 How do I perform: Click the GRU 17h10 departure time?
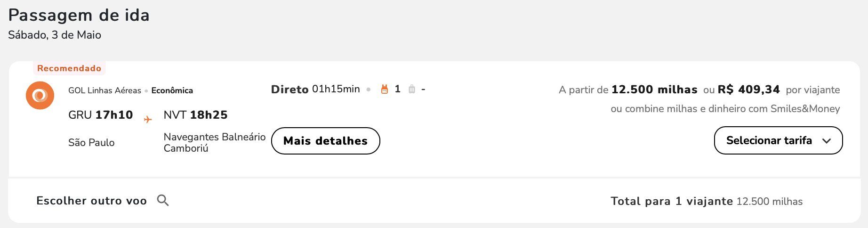click(x=101, y=115)
